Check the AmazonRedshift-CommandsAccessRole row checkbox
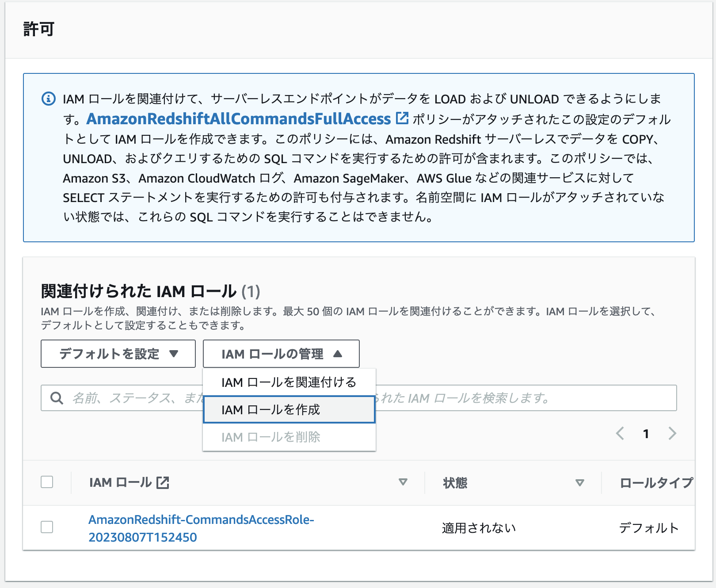Viewport: 716px width, 588px height. pos(47,527)
